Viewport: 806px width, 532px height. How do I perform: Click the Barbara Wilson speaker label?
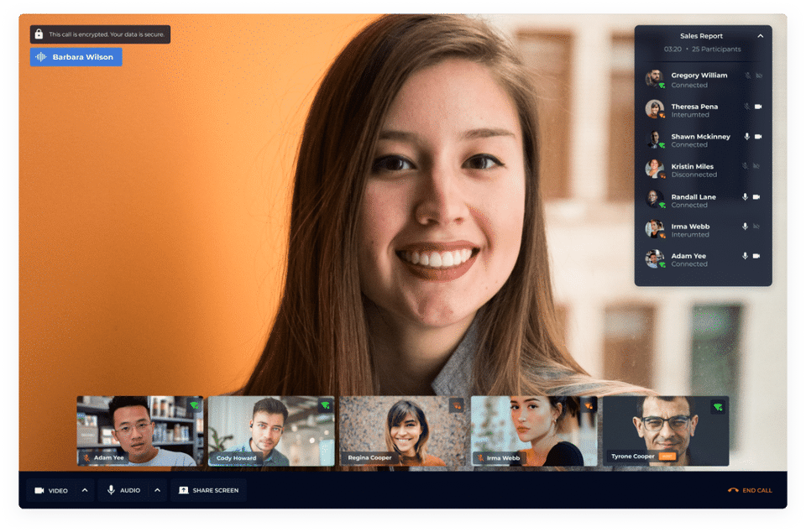76,57
